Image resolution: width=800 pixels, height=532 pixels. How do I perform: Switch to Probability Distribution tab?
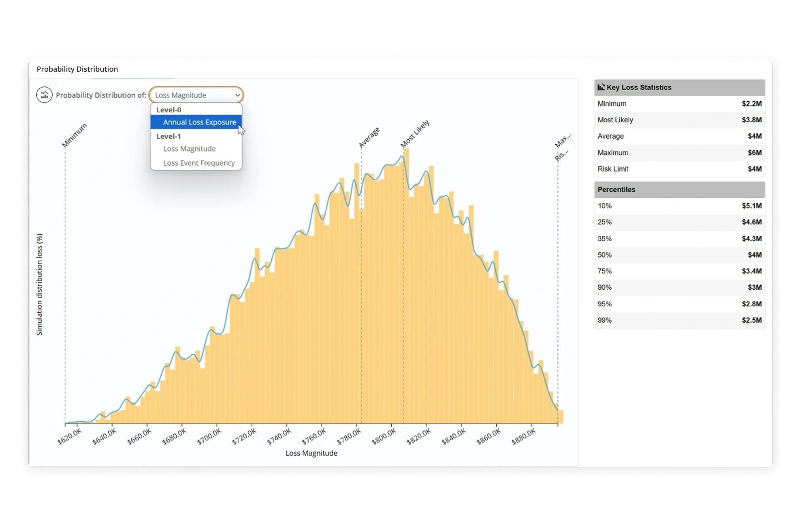pos(77,69)
